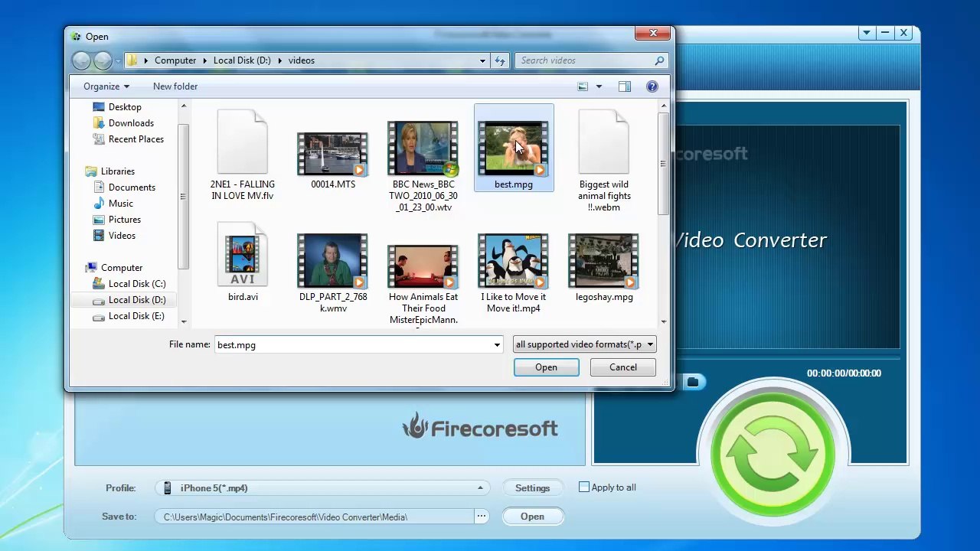
Task: Open the supported video formats filter dropdown
Action: [584, 344]
